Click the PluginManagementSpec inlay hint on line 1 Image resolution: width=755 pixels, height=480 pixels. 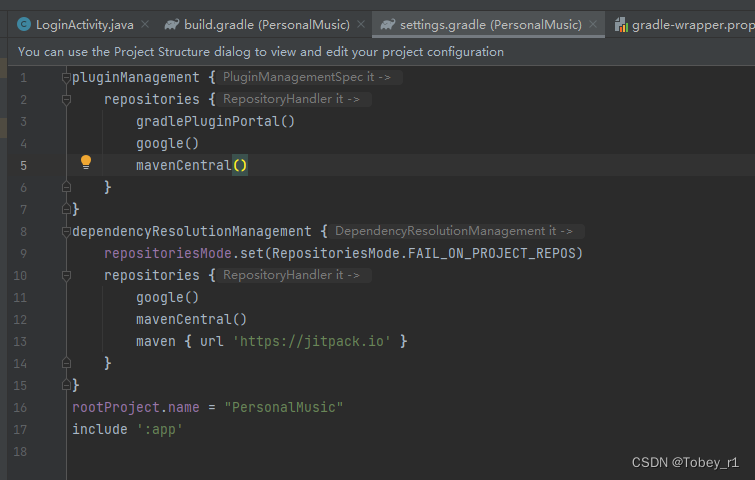pyautogui.click(x=309, y=77)
